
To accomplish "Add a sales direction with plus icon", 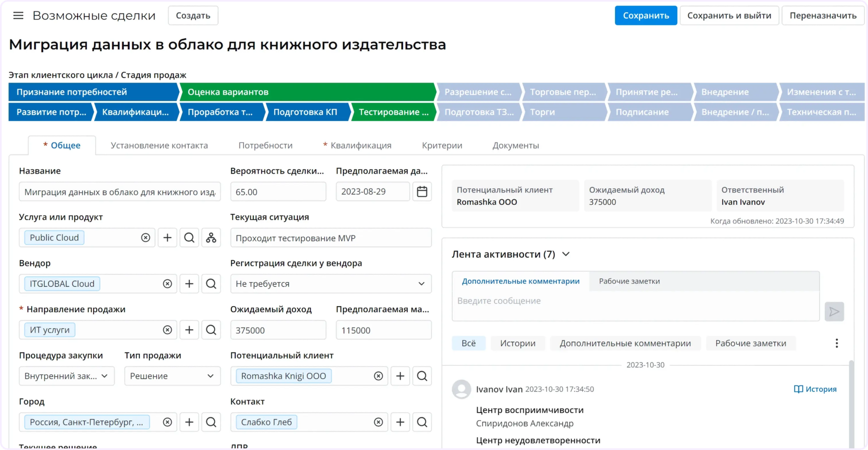I will [x=189, y=330].
